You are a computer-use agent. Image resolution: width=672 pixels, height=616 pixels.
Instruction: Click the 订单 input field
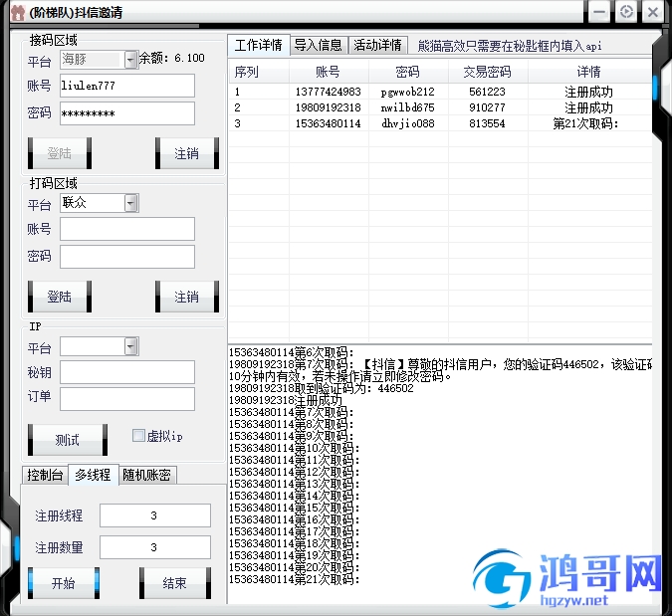(x=127, y=399)
